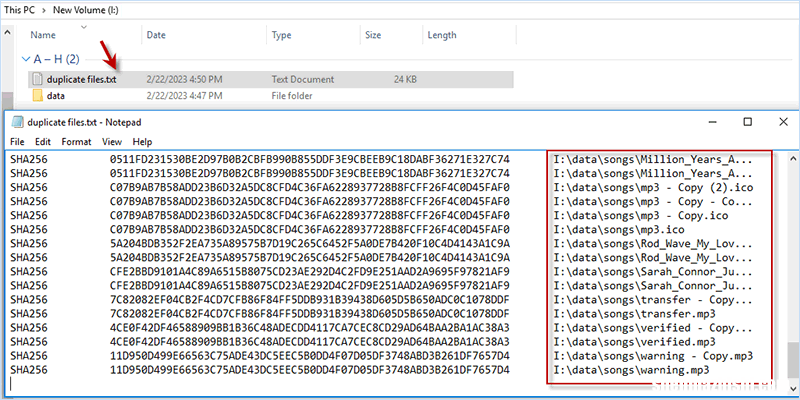Click New Volume (I:) in the breadcrumb
Screen dimensions: 800x400
point(86,10)
